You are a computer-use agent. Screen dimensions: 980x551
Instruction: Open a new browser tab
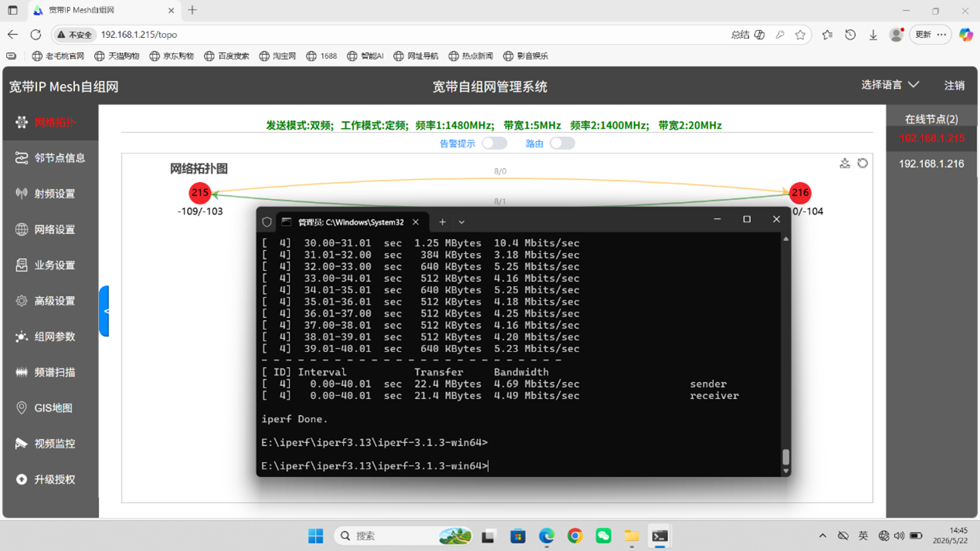pos(192,11)
